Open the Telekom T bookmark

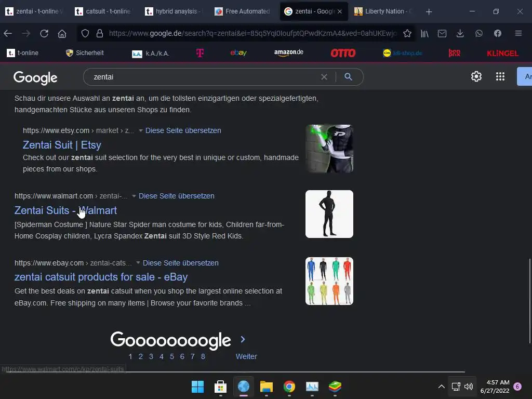point(200,53)
